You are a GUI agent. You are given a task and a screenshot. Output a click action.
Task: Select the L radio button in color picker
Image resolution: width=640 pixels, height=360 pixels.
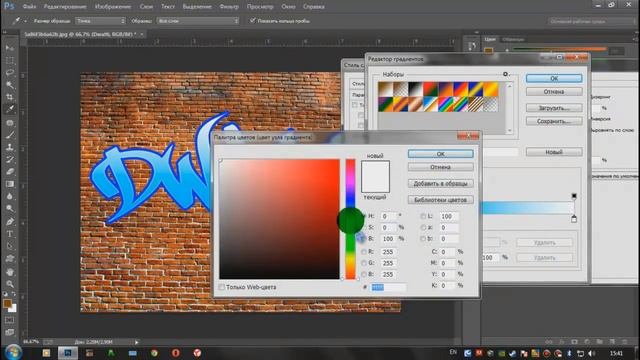[423, 216]
